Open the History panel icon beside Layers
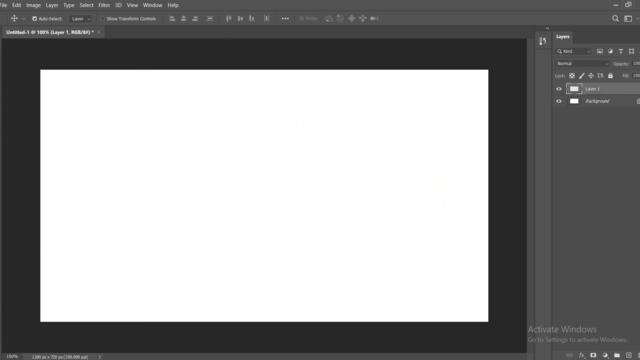This screenshot has width=640, height=360. (x=542, y=41)
